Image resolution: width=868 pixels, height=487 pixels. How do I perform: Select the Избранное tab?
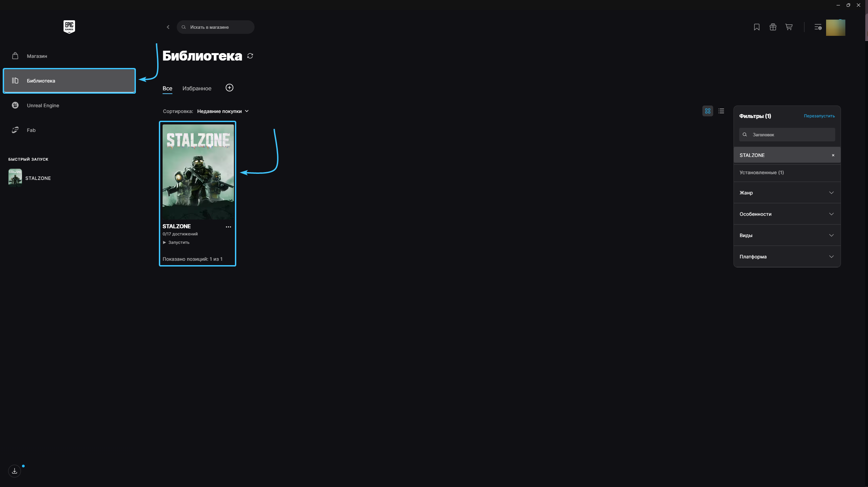pyautogui.click(x=197, y=89)
